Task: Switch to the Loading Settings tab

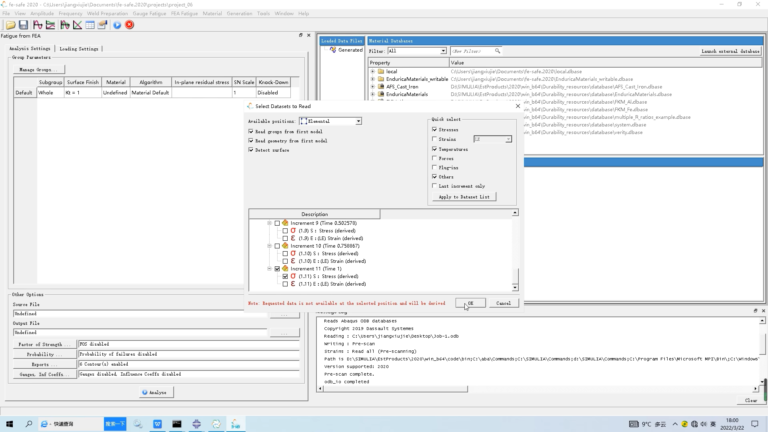Action: click(79, 48)
